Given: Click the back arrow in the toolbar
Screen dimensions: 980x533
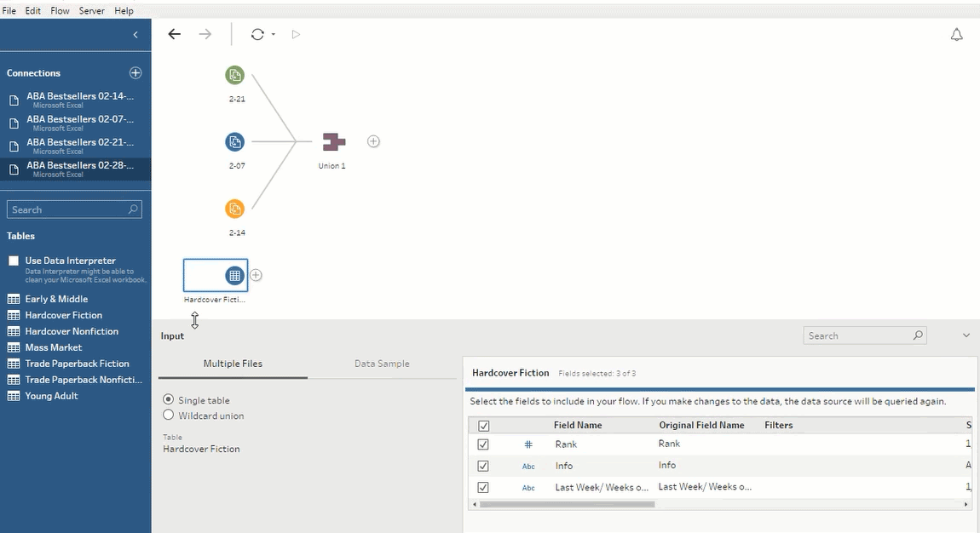Looking at the screenshot, I should click(175, 35).
